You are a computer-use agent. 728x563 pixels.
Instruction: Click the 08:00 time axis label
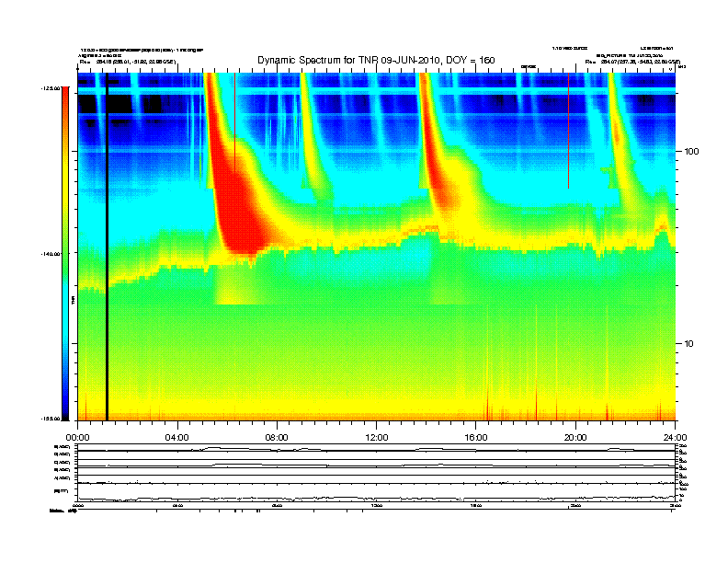click(x=277, y=438)
